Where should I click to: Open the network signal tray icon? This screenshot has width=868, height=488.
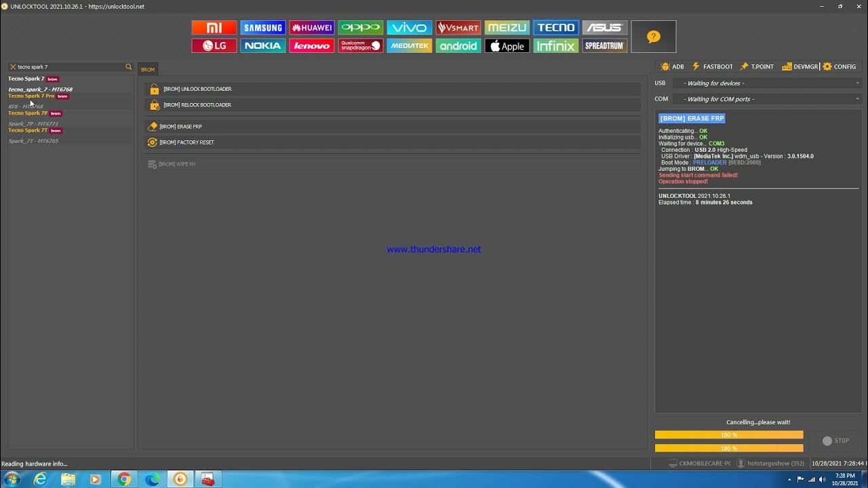812,480
